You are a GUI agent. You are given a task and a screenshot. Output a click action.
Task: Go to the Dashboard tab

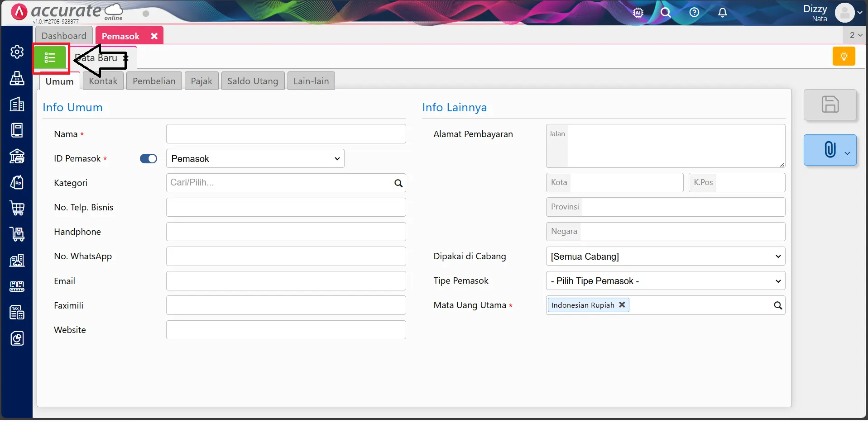coord(64,36)
